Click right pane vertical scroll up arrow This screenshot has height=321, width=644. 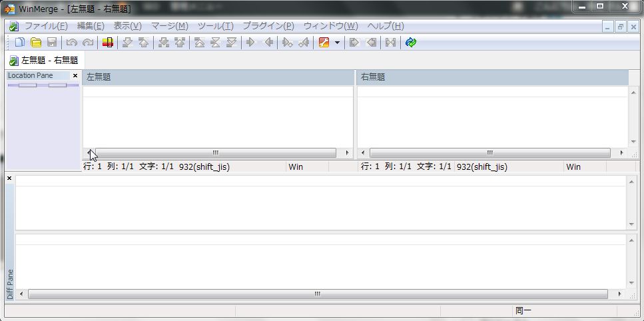(633, 93)
